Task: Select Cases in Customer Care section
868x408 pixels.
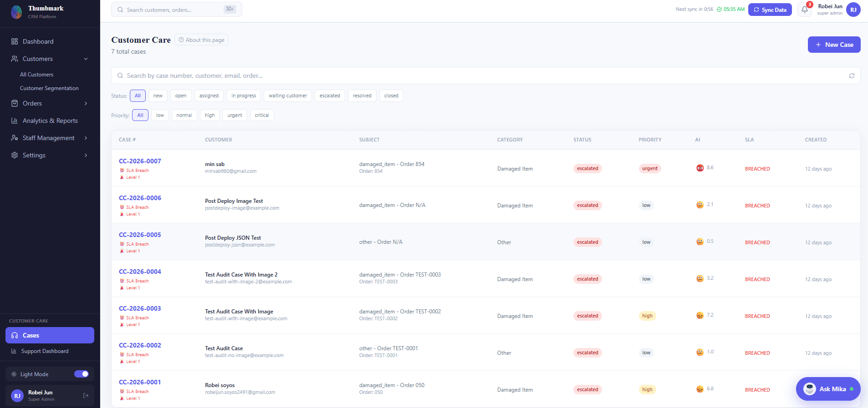Action: [x=50, y=335]
